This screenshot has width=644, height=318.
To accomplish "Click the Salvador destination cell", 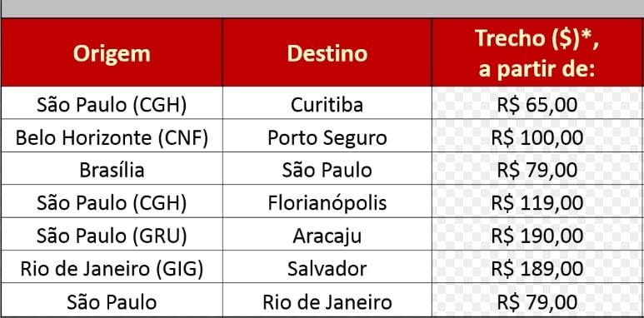I will click(327, 266).
